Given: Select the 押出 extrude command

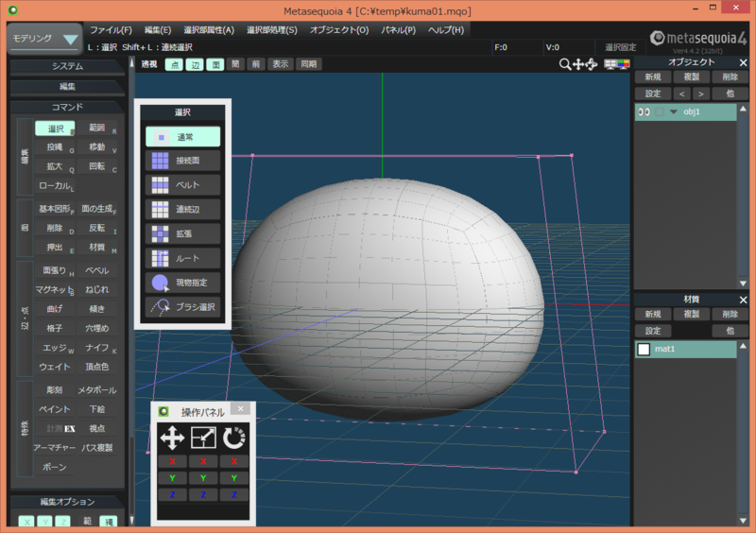Looking at the screenshot, I should point(56,248).
